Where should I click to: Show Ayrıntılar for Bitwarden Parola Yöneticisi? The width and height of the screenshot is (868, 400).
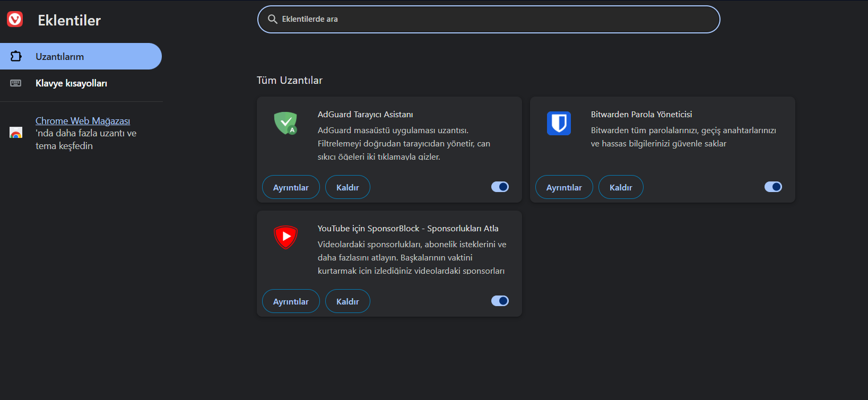point(564,187)
